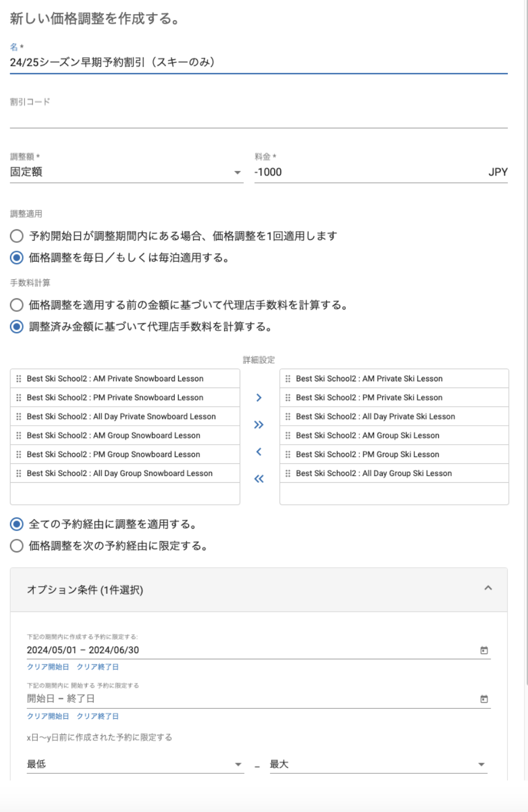Select Best Ski School2 : All Day Group Ski Lesson

click(394, 473)
